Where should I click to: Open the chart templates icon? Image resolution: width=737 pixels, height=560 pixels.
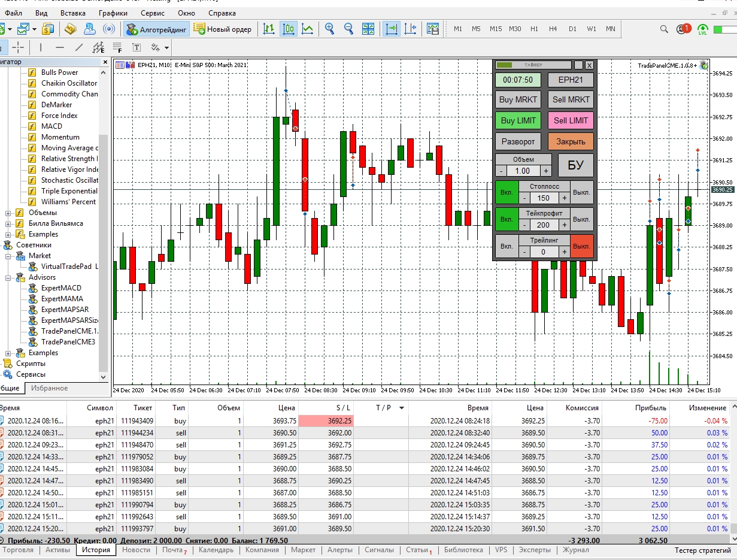click(x=433, y=29)
